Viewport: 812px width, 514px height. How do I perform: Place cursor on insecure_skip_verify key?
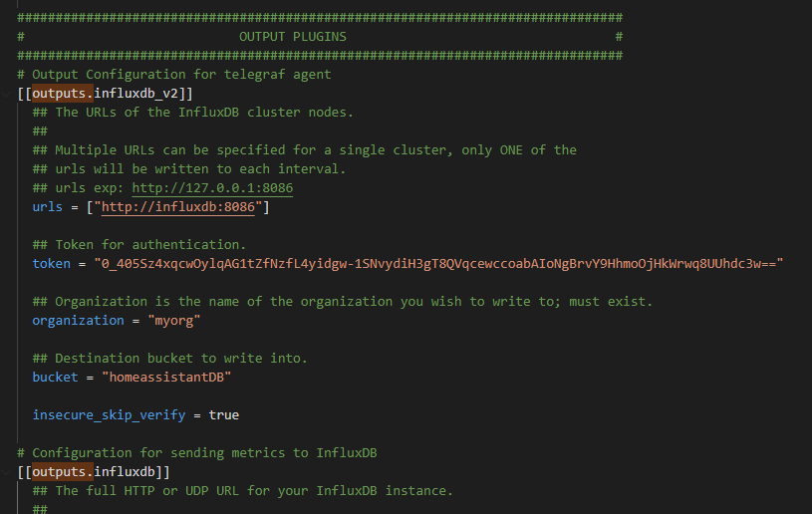tap(109, 415)
